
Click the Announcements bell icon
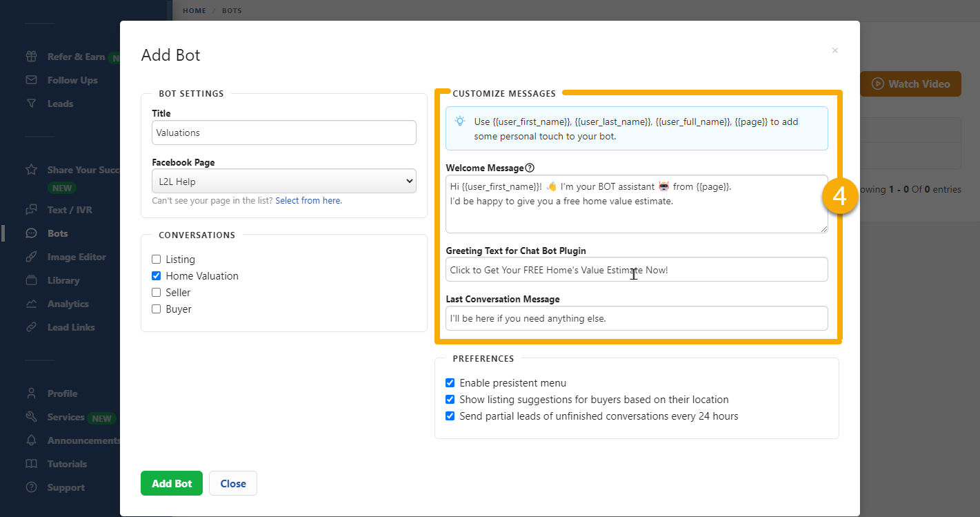(x=31, y=440)
